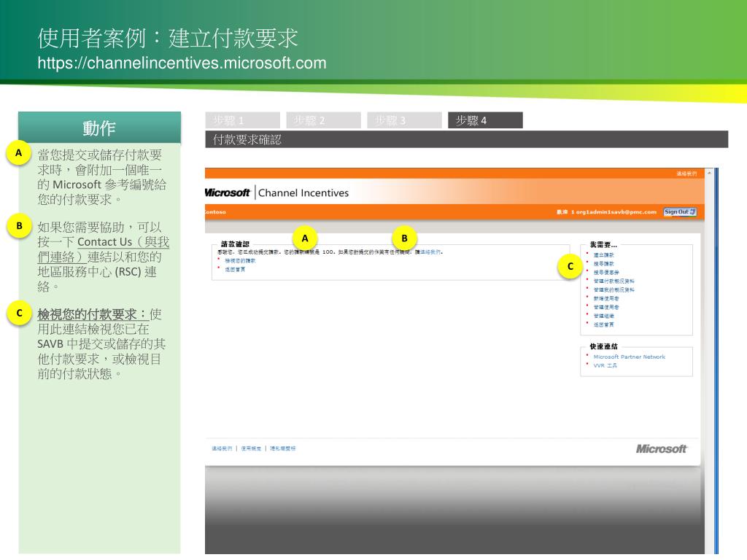
Task: Open Microsoft Partner Network quick link
Action: point(630,357)
